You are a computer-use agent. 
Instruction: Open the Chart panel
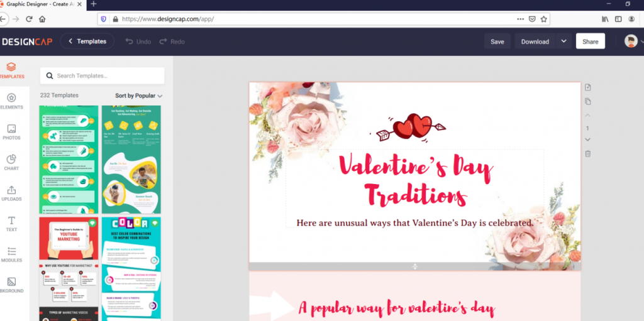coord(11,162)
